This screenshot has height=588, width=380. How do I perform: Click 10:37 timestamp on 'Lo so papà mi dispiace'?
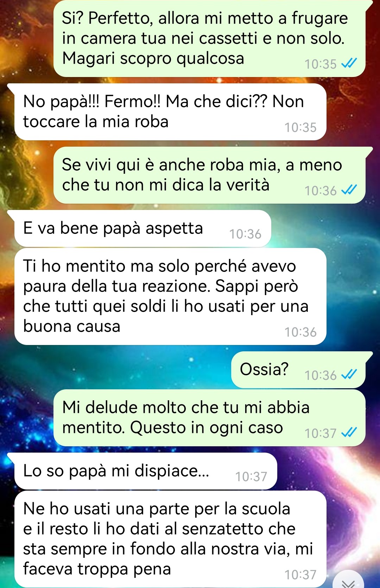[x=251, y=477]
